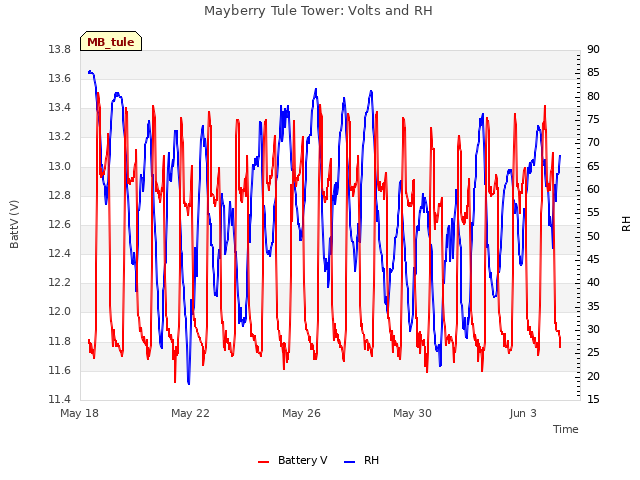Click the 12.0 left axis value

click(60, 312)
